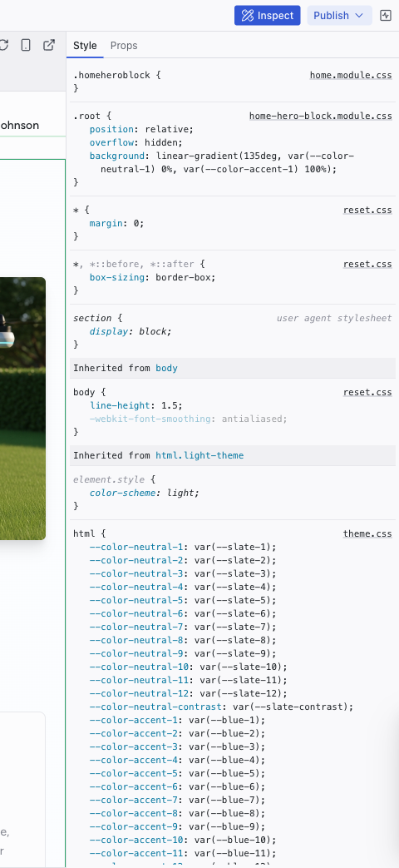Click the --color-accent-6 variable line
399x868 pixels.
point(177,786)
